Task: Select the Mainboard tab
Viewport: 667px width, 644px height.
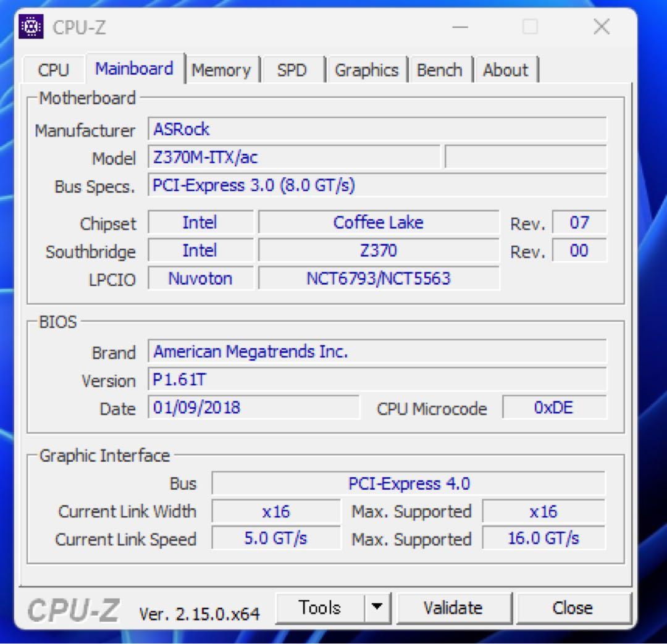Action: [x=133, y=69]
